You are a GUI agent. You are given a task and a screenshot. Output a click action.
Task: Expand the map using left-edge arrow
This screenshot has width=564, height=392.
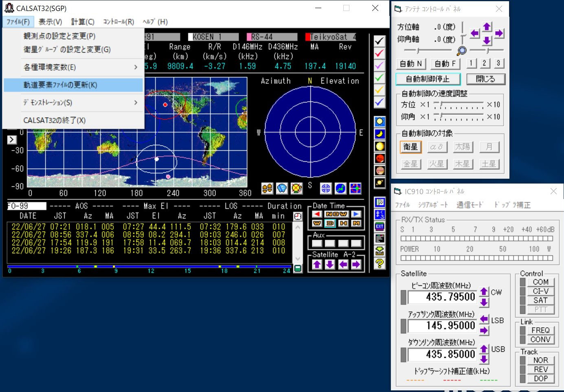click(x=11, y=140)
